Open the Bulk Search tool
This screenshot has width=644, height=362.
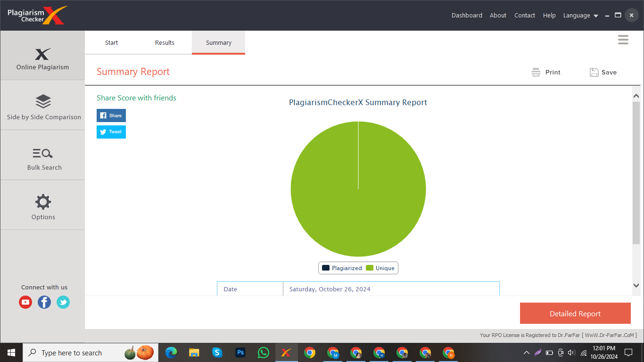pyautogui.click(x=42, y=156)
